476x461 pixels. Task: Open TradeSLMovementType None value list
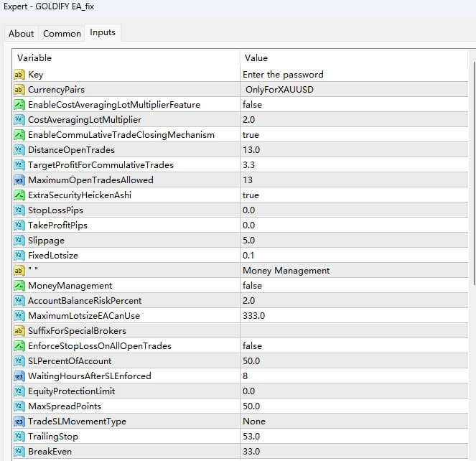click(x=254, y=422)
